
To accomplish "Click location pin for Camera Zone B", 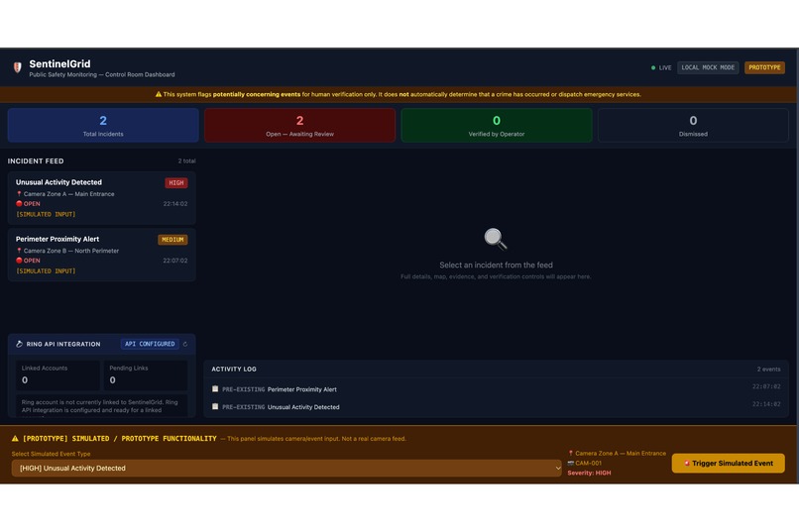I will [19, 251].
